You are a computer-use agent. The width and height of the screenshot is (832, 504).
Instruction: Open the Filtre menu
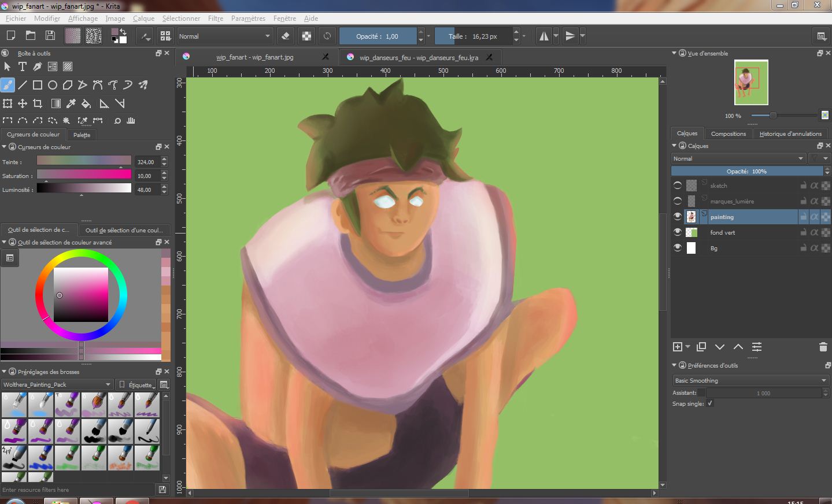tap(215, 18)
